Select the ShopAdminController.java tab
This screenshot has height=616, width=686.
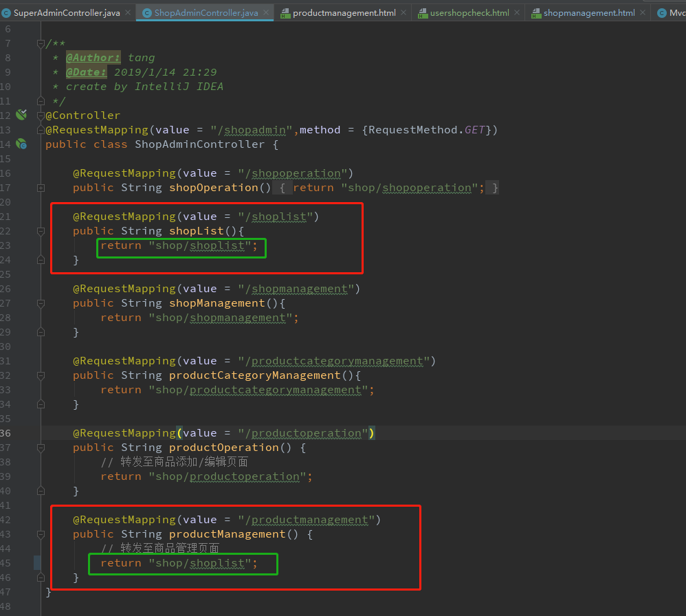[x=206, y=12]
